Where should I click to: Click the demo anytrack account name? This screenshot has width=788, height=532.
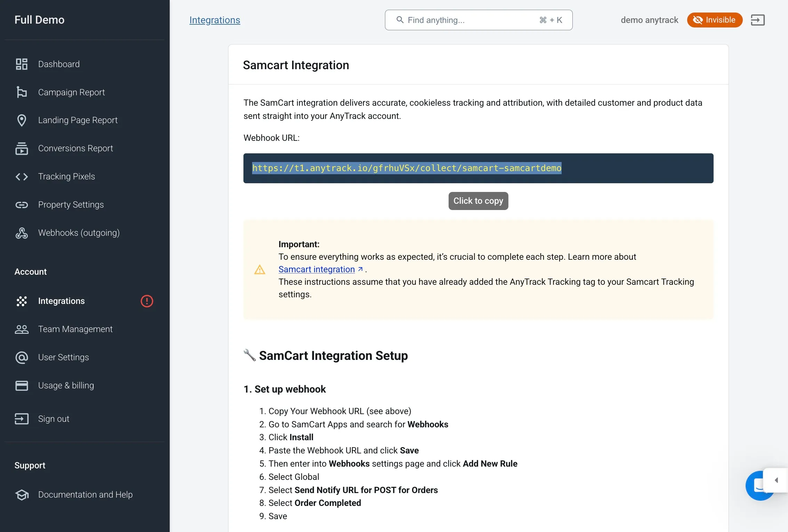point(649,20)
